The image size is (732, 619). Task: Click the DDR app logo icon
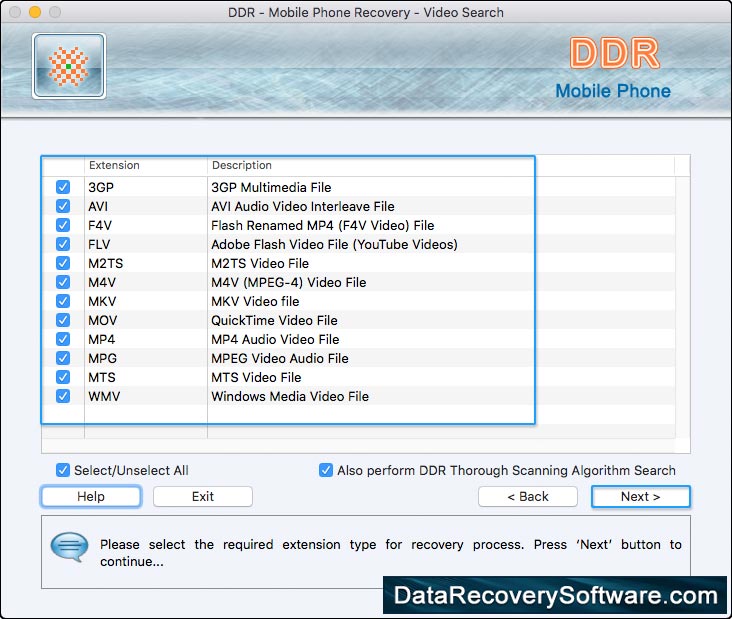[69, 66]
